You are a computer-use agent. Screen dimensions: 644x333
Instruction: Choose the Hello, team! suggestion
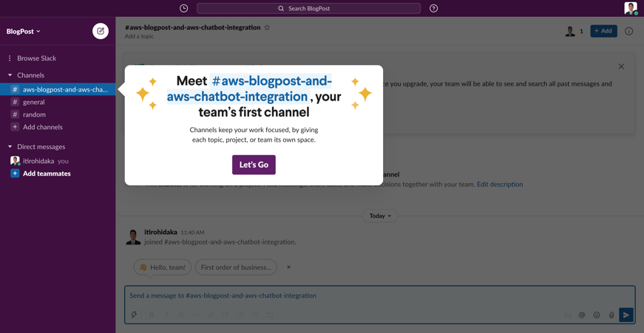click(163, 267)
